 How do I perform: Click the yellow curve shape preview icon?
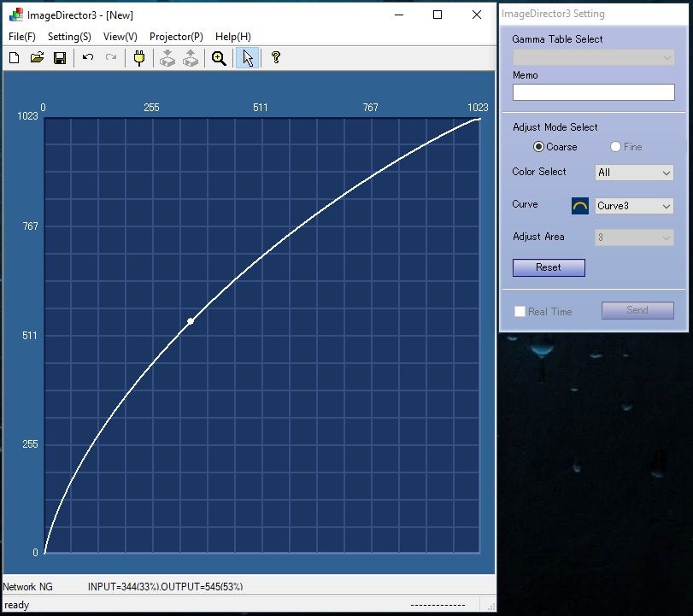(x=580, y=206)
